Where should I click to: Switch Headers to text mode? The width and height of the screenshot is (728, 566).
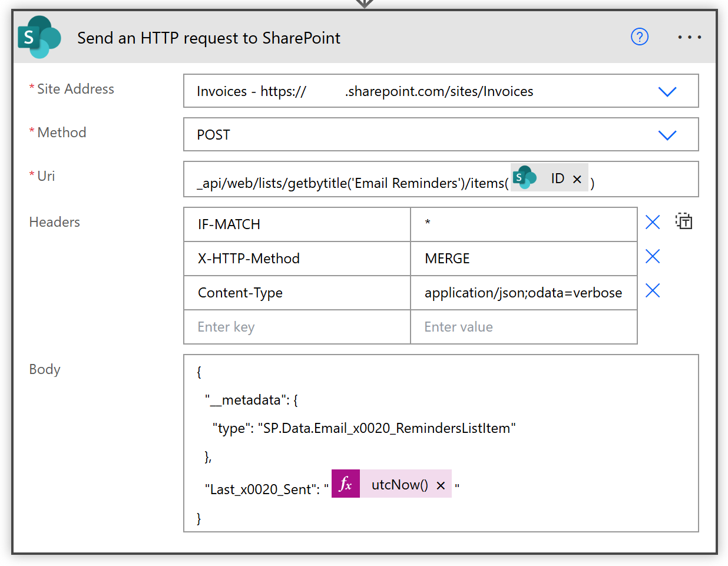pos(684,221)
